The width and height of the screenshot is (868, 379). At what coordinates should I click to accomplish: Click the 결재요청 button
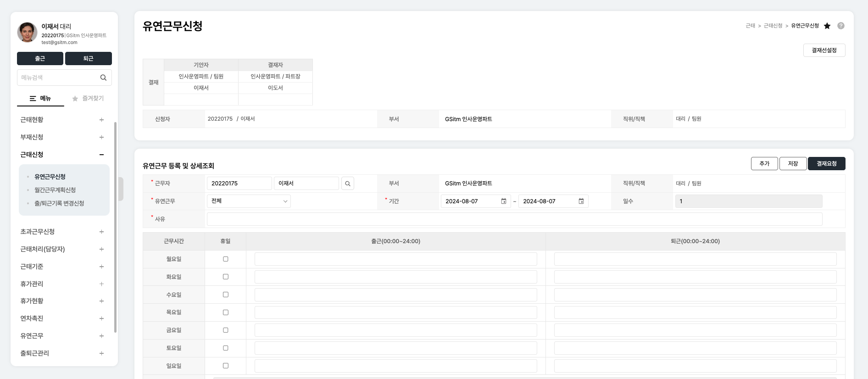(x=826, y=164)
